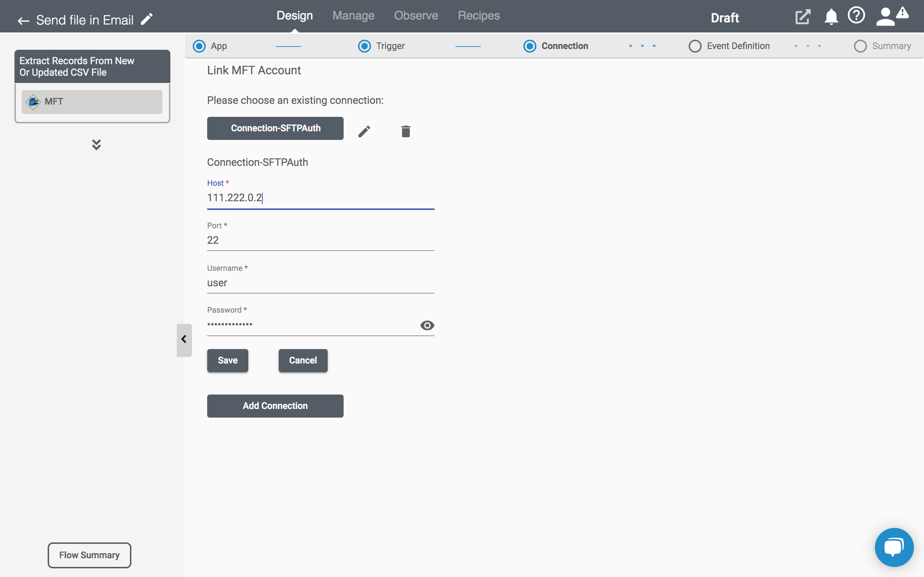Screen dimensions: 924x577
Task: Click the Host input field
Action: 321,197
